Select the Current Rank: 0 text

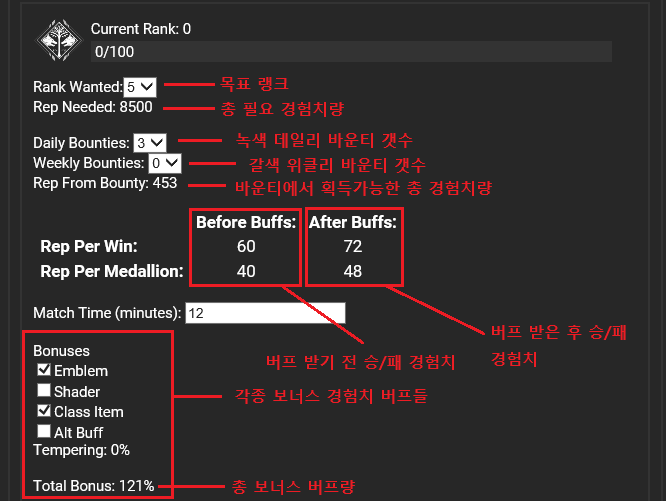(x=141, y=29)
